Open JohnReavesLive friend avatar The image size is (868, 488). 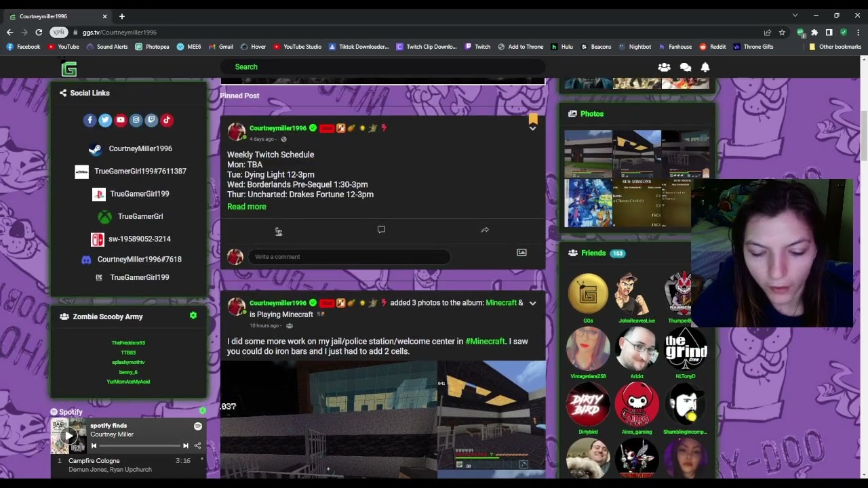pos(637,294)
